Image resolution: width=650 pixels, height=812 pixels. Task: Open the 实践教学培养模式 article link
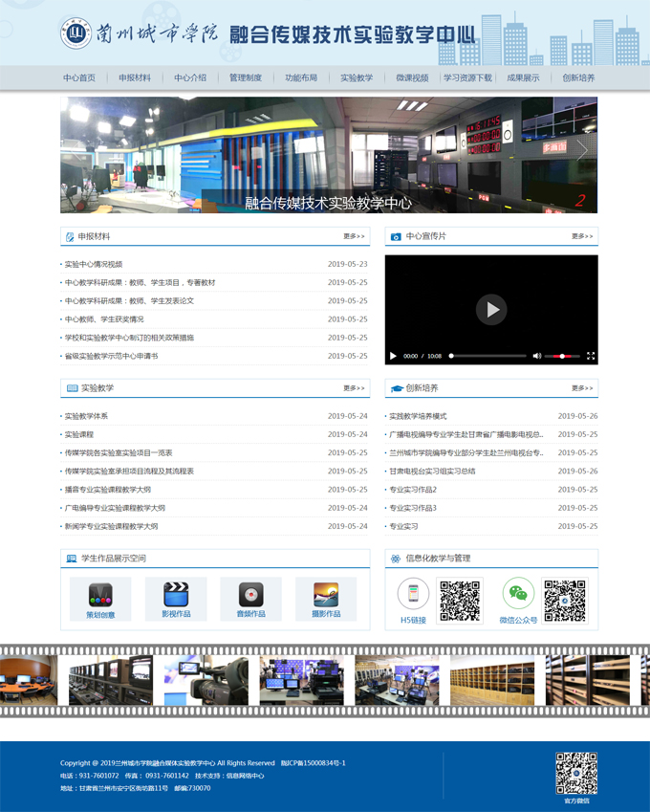418,416
